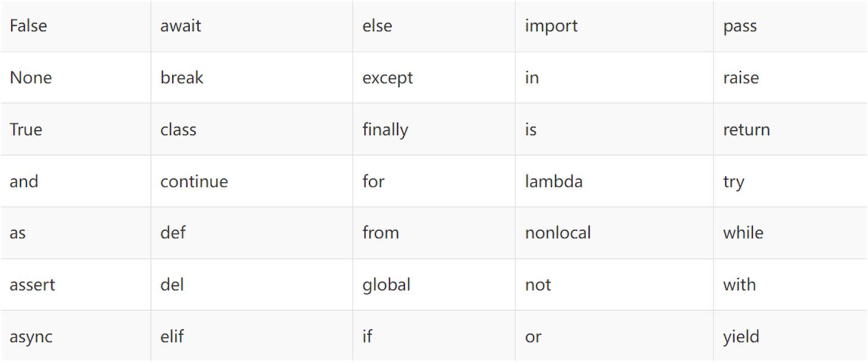Viewport: 868px width, 362px height.
Task: Click the 'break' keyword
Action: [x=181, y=78]
